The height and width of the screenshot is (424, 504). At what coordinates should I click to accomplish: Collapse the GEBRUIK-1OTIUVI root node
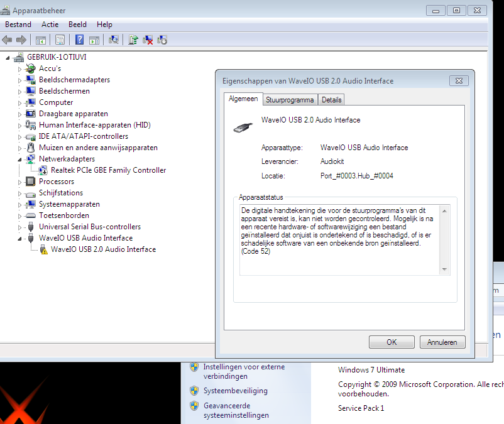(8, 58)
